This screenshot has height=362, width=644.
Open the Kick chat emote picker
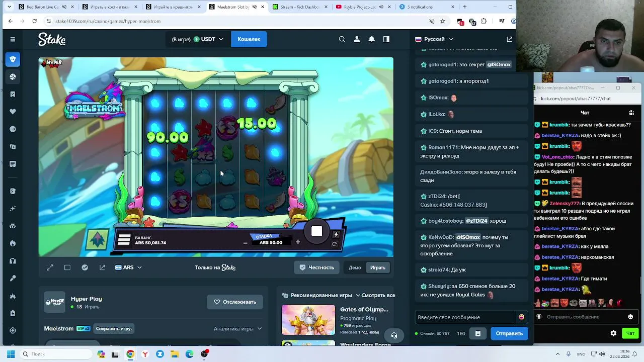[x=630, y=317]
